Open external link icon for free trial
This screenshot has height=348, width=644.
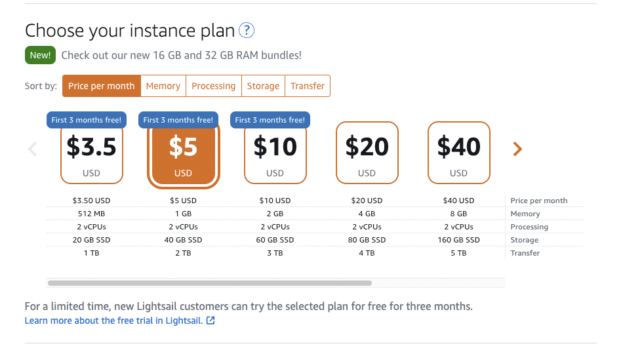[x=211, y=320]
